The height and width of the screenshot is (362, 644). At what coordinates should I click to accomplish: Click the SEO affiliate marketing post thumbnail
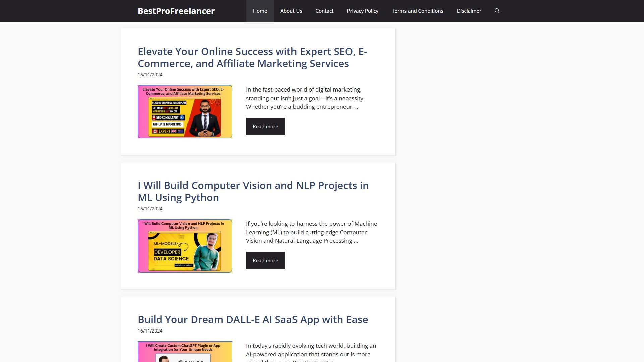point(185,112)
